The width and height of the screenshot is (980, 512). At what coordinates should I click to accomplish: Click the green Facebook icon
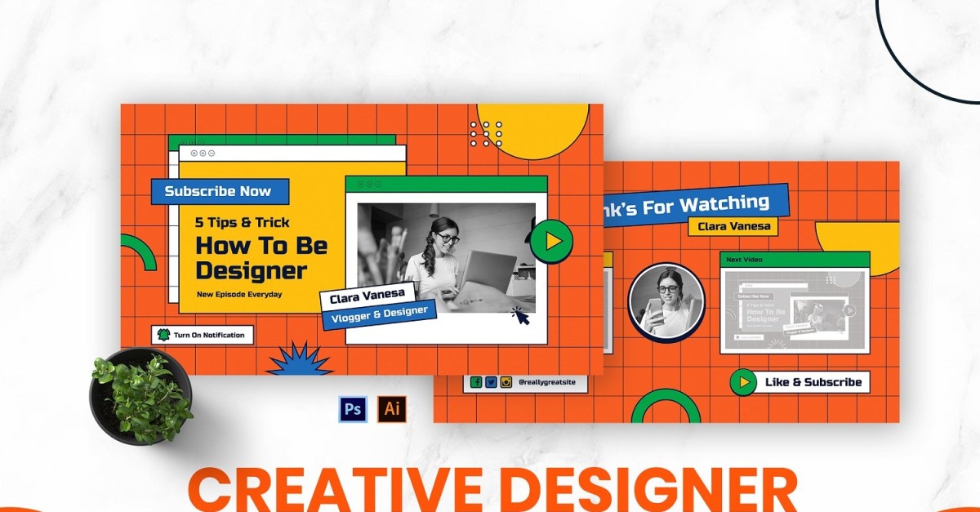476,381
